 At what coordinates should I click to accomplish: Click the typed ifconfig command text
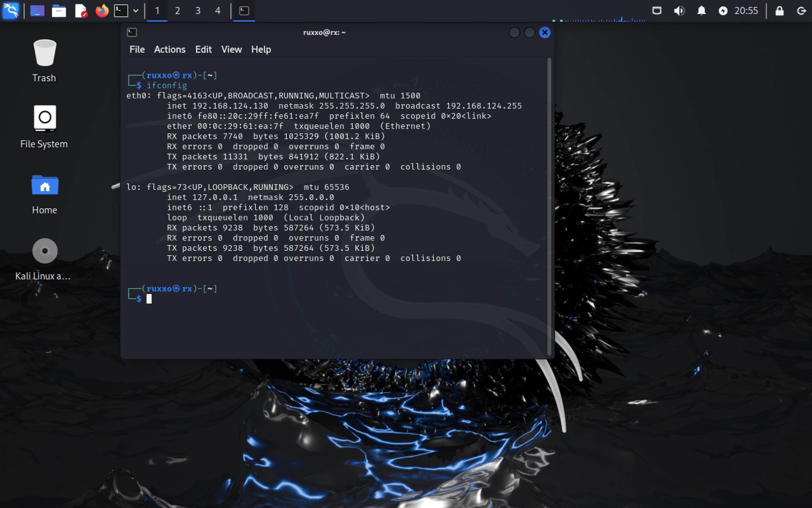point(167,85)
